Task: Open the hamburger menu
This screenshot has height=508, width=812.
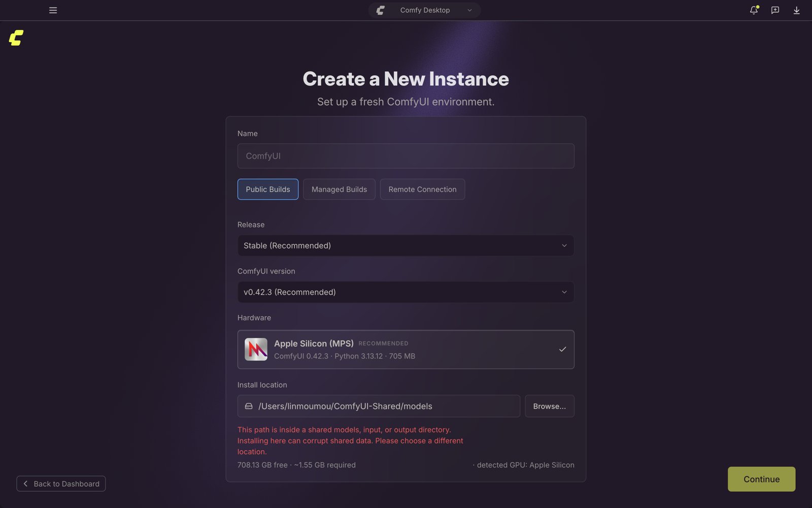Action: pos(53,10)
